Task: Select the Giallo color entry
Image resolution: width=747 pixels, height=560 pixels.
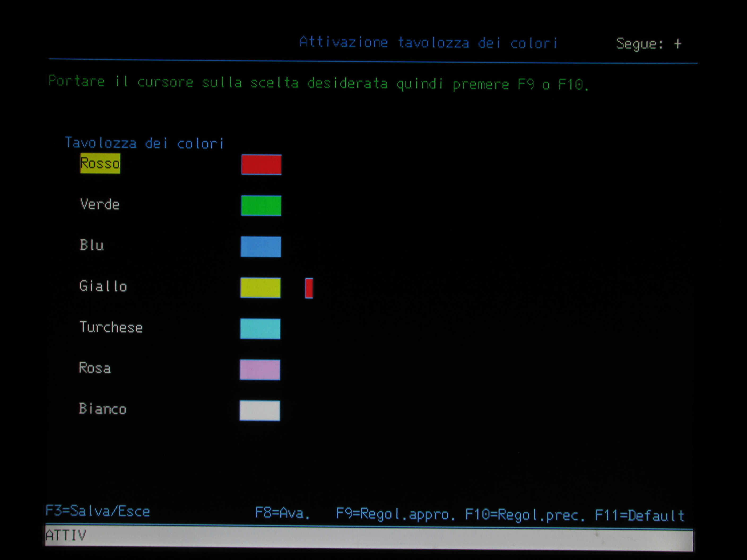Action: 103,286
